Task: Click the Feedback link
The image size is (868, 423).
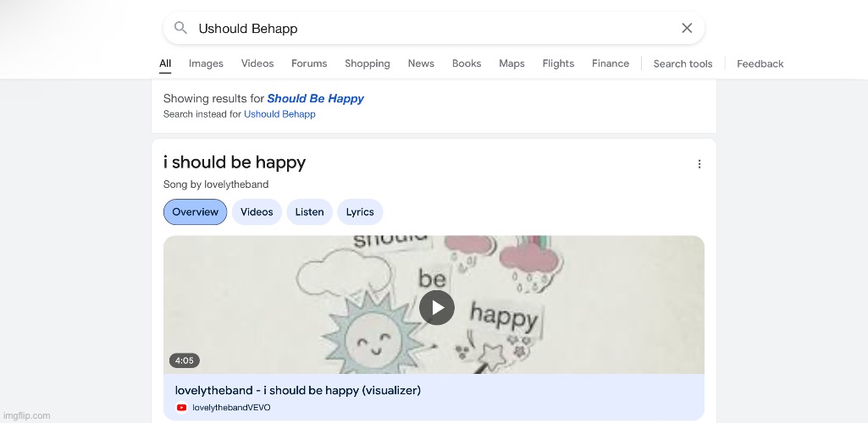Action: coord(760,63)
